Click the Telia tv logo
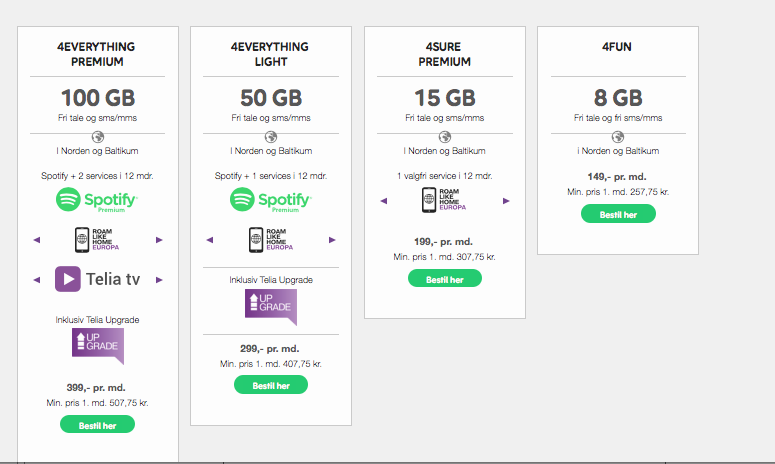Viewport: 775px width, 464px height. point(97,279)
